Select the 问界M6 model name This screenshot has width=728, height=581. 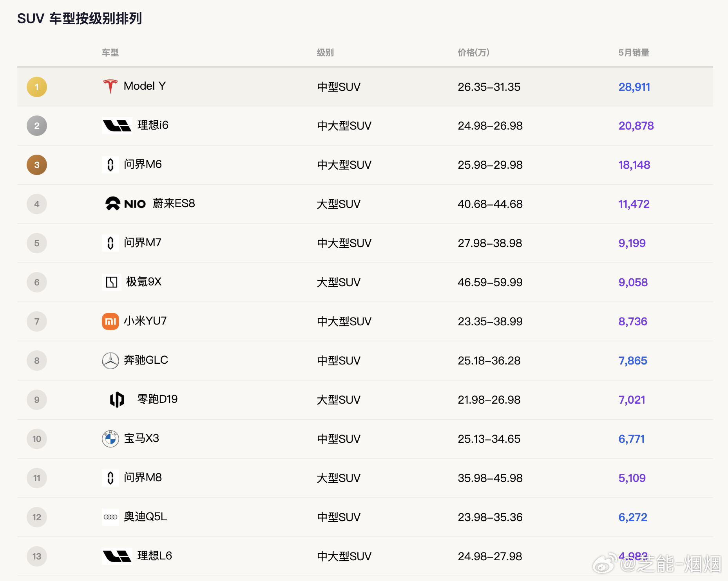[143, 164]
